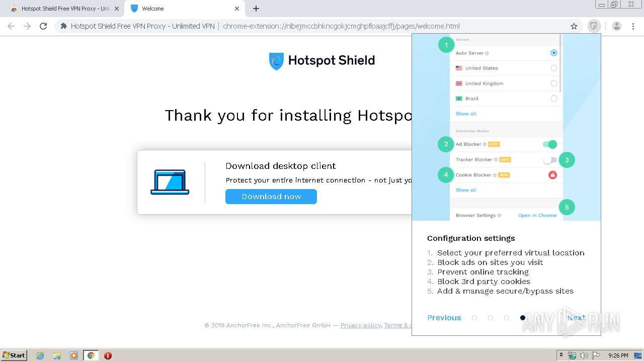Click the United States flag icon
Screen dimensions: 644x362
click(x=459, y=68)
